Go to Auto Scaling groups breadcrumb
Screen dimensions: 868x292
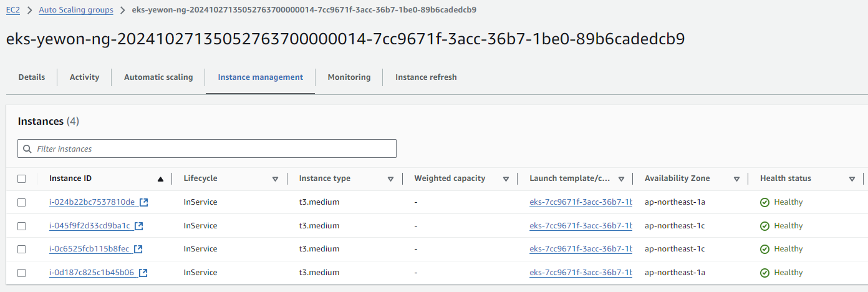point(76,10)
